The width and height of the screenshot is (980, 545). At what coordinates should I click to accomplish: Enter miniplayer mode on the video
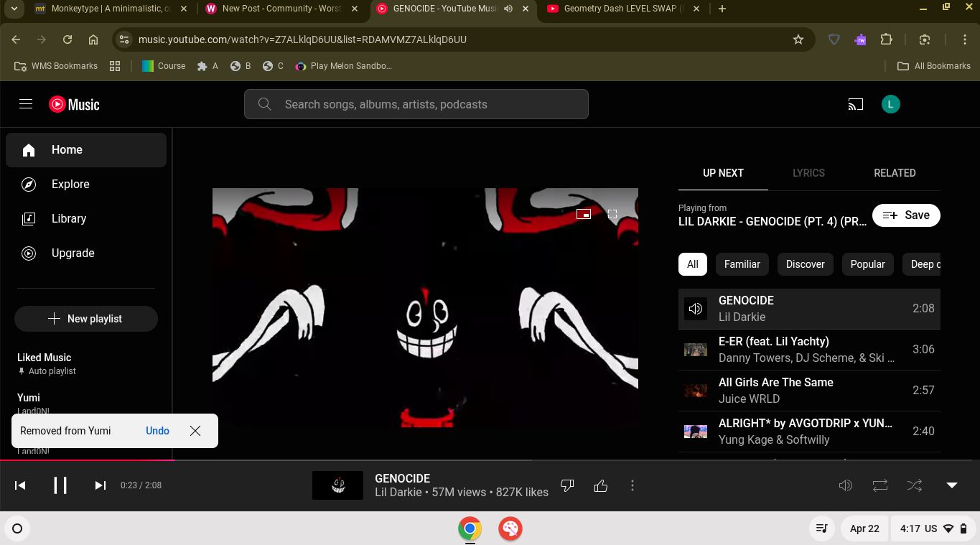[584, 214]
